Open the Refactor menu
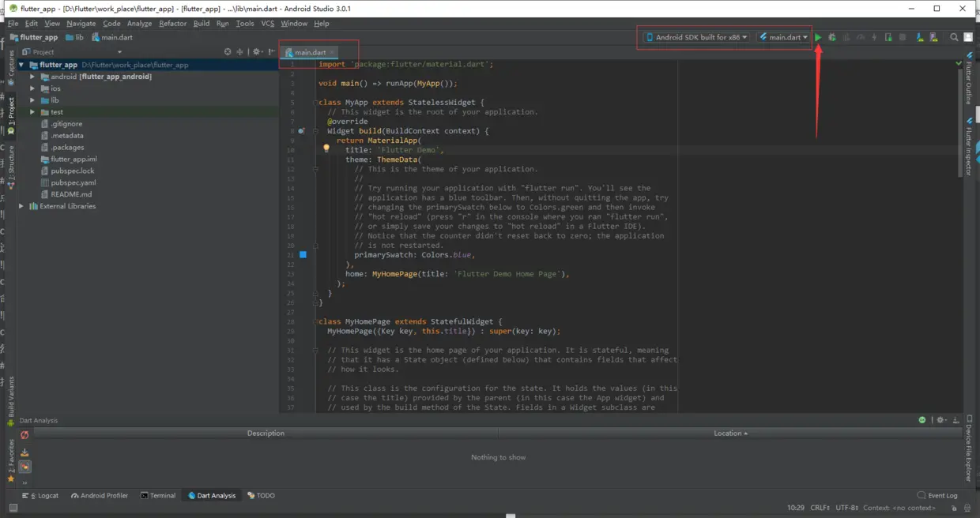The width and height of the screenshot is (980, 518). [172, 24]
